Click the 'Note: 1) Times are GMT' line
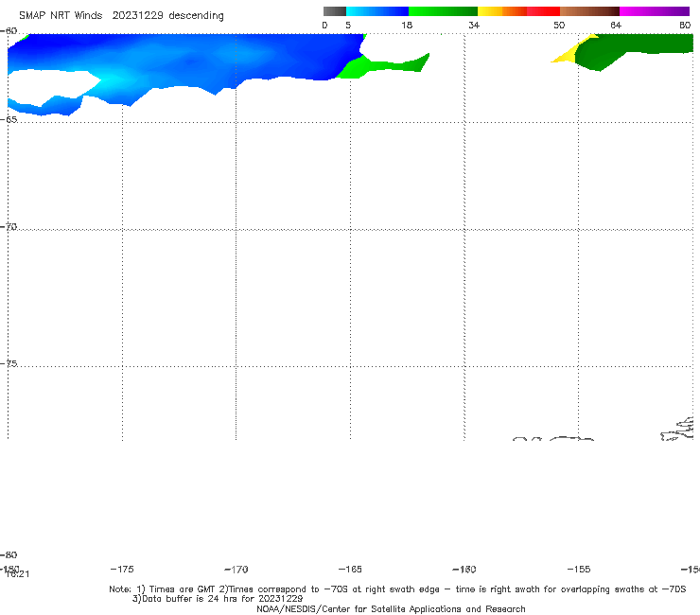The image size is (700, 615). (x=397, y=589)
